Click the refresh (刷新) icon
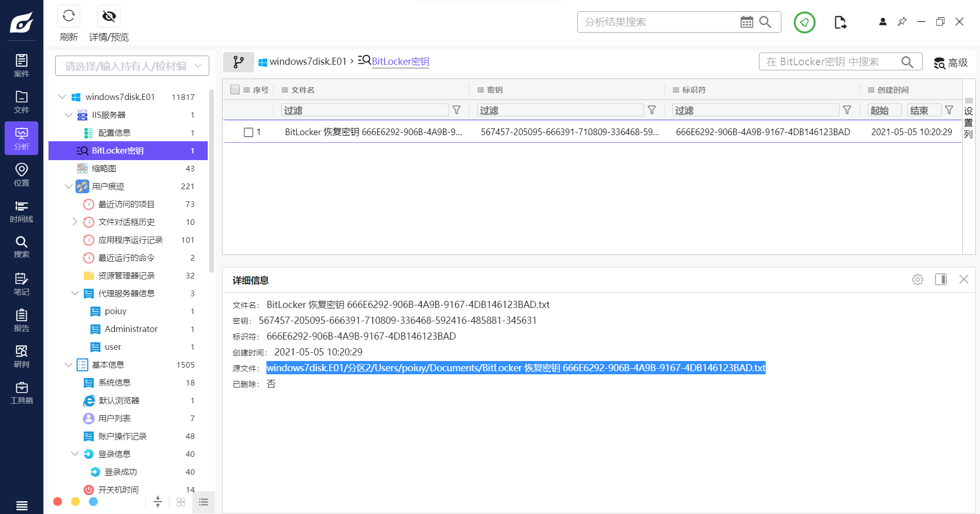 (x=68, y=16)
